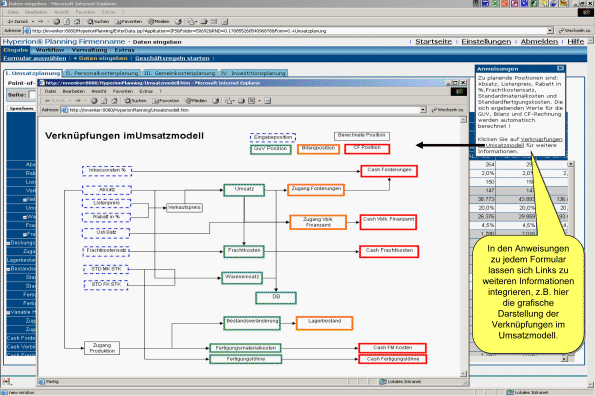The image size is (595, 396).
Task: Close the Anweisungen panel
Action: pyautogui.click(x=560, y=68)
